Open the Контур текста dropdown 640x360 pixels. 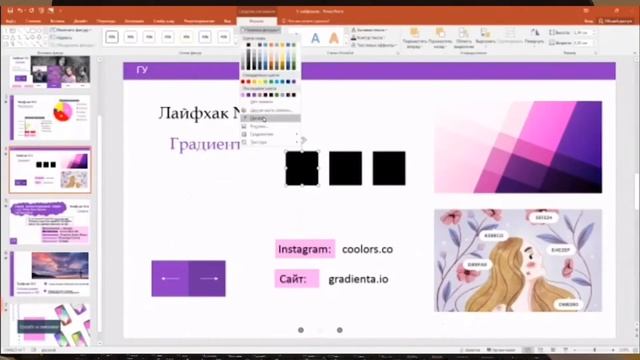(x=369, y=38)
